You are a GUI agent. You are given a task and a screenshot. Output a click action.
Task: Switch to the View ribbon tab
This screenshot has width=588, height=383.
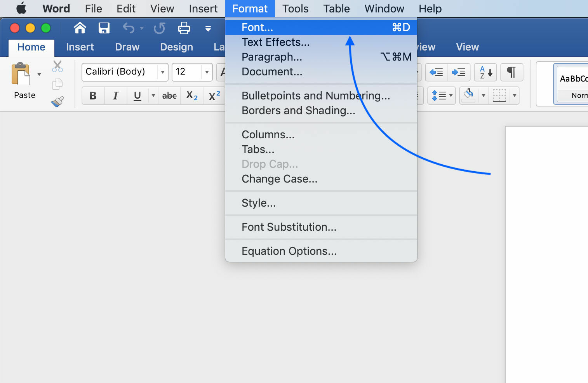tap(467, 47)
